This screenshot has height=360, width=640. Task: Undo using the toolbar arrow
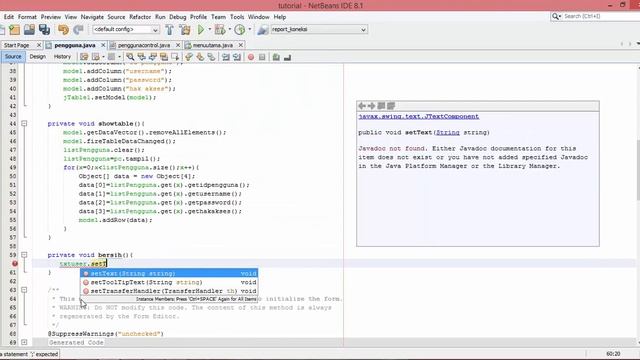(x=63, y=29)
